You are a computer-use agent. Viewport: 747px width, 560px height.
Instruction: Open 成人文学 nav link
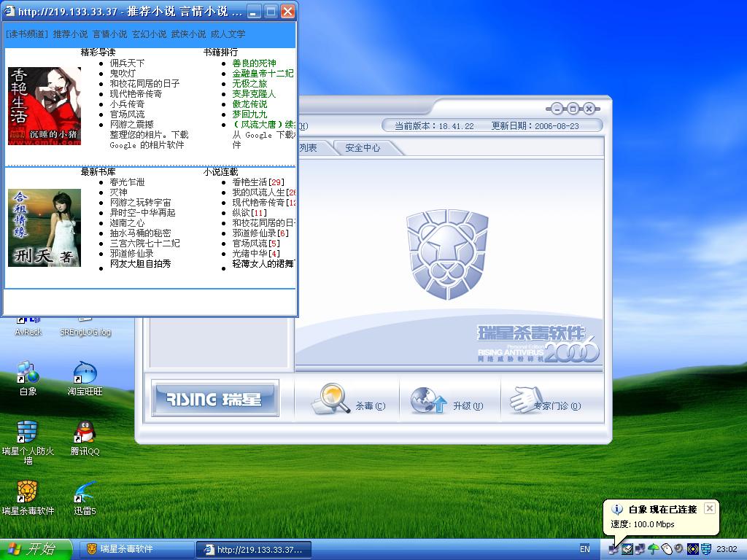click(x=228, y=34)
